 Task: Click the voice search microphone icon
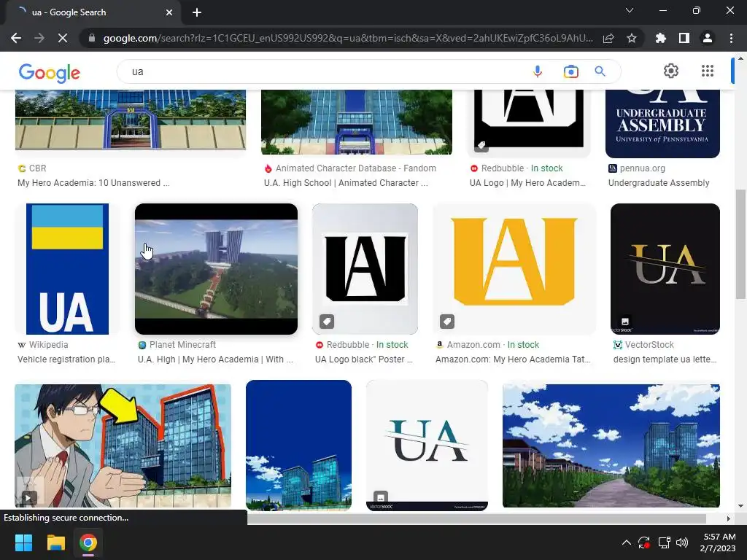(538, 71)
